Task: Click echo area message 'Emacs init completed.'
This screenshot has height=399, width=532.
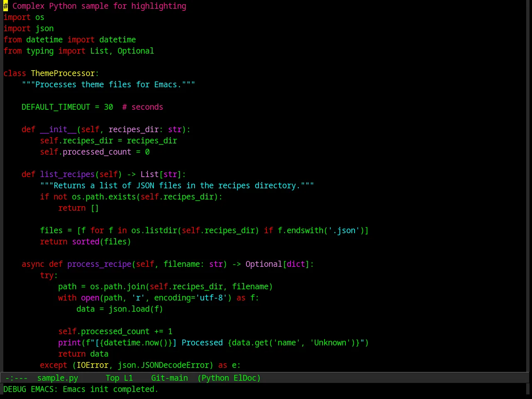Action: pos(110,389)
